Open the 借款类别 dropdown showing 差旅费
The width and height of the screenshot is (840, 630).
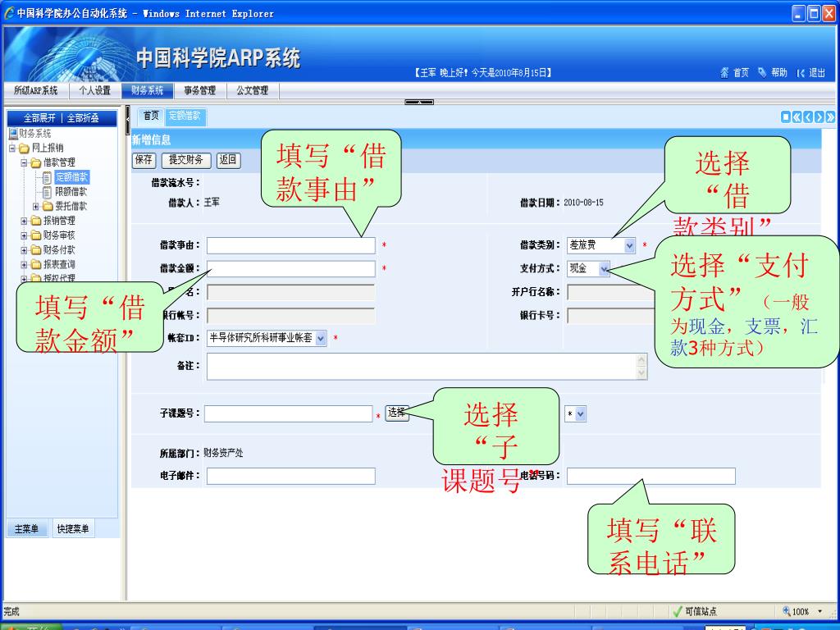point(601,245)
